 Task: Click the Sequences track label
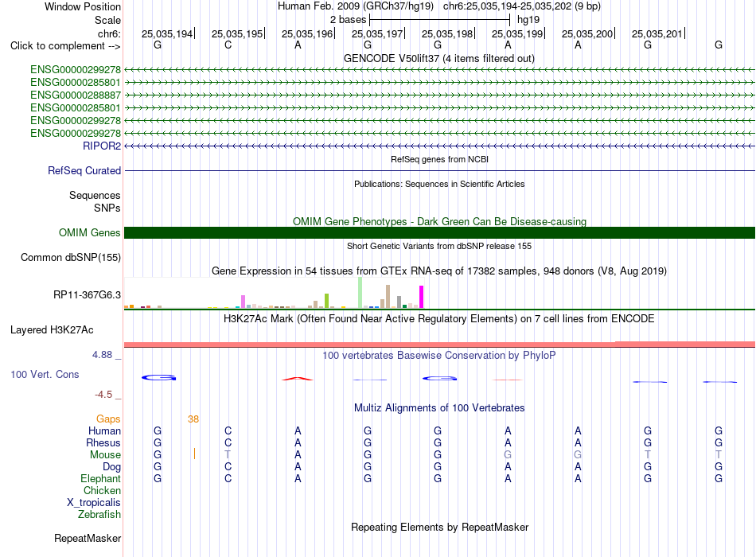[x=95, y=195]
